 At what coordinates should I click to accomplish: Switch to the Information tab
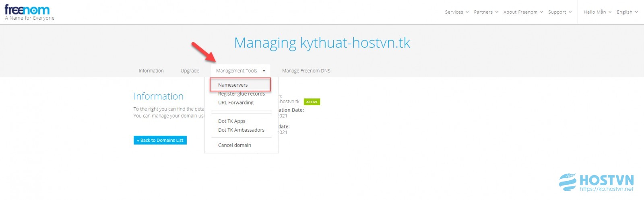point(151,71)
